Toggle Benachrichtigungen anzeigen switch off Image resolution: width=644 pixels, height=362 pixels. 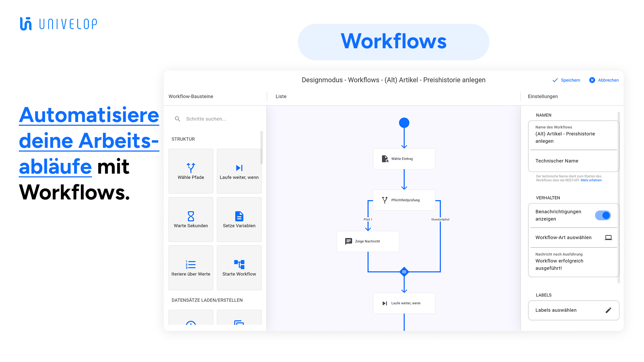pyautogui.click(x=603, y=215)
